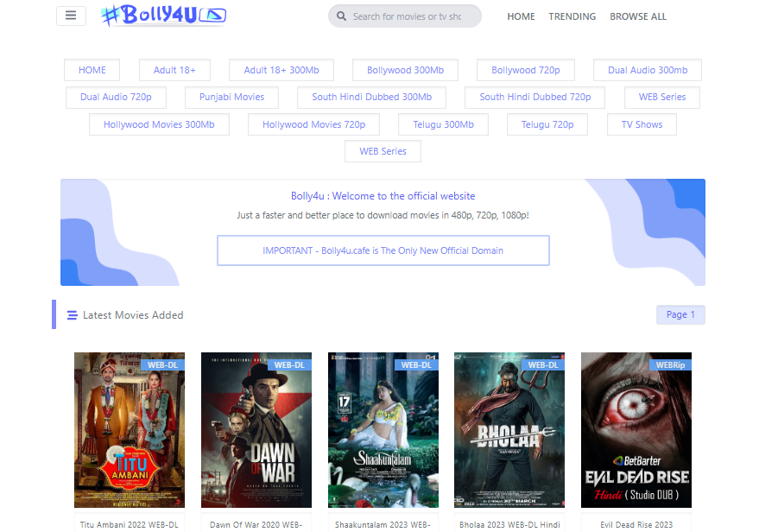Click the Bolly4U logo

(164, 15)
